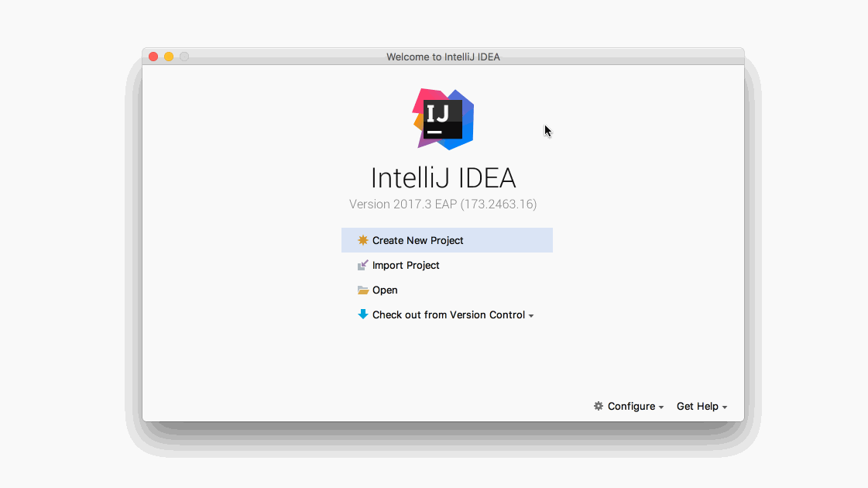Click the Import Project arrow icon
This screenshot has height=488, width=868.
(362, 266)
